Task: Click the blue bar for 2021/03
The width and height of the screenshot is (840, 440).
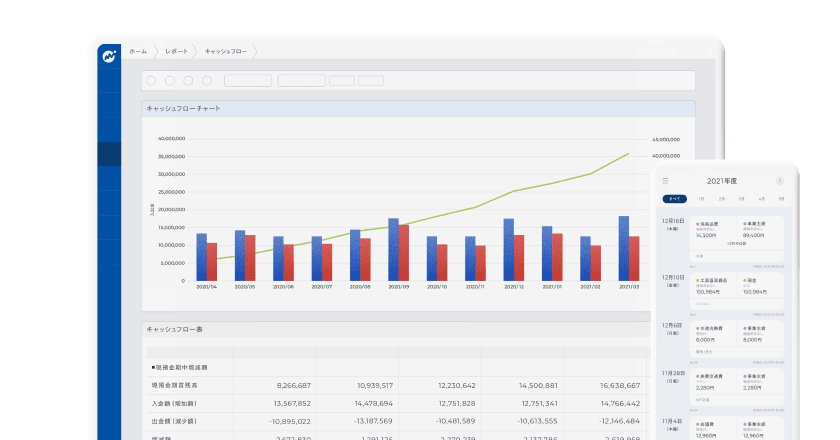Action: click(624, 249)
